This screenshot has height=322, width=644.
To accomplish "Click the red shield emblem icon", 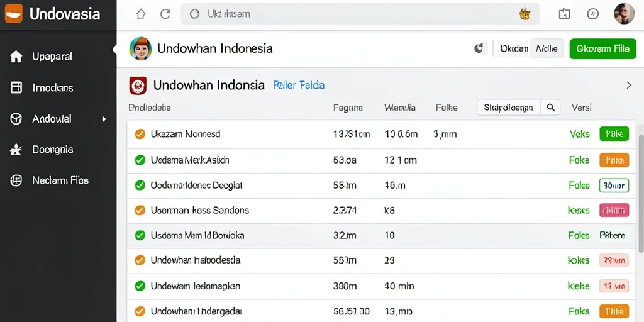I will [x=138, y=86].
